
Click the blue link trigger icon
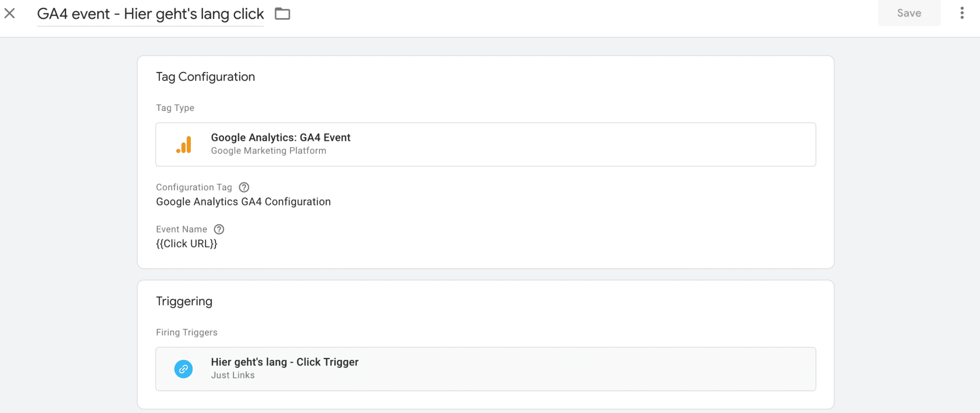183,369
